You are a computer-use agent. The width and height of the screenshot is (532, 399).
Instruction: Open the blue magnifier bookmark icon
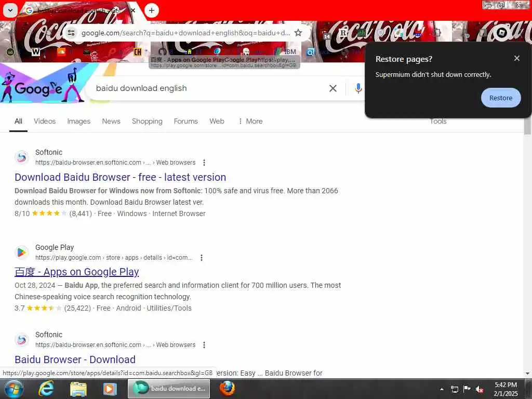coord(310,51)
